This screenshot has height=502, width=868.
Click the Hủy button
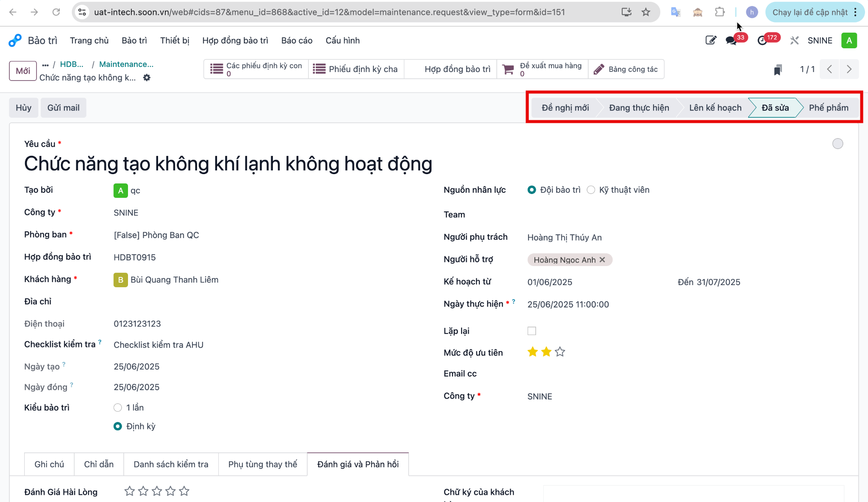(24, 108)
